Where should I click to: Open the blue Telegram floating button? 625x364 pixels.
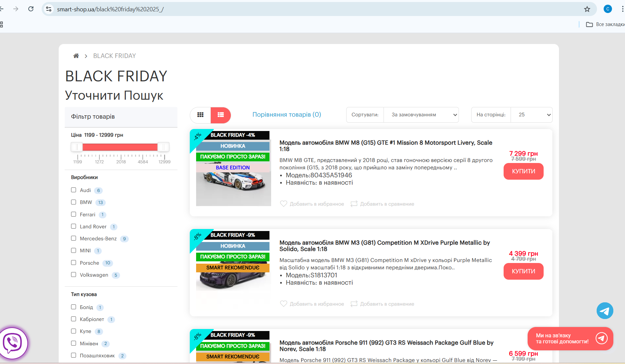pos(605,311)
